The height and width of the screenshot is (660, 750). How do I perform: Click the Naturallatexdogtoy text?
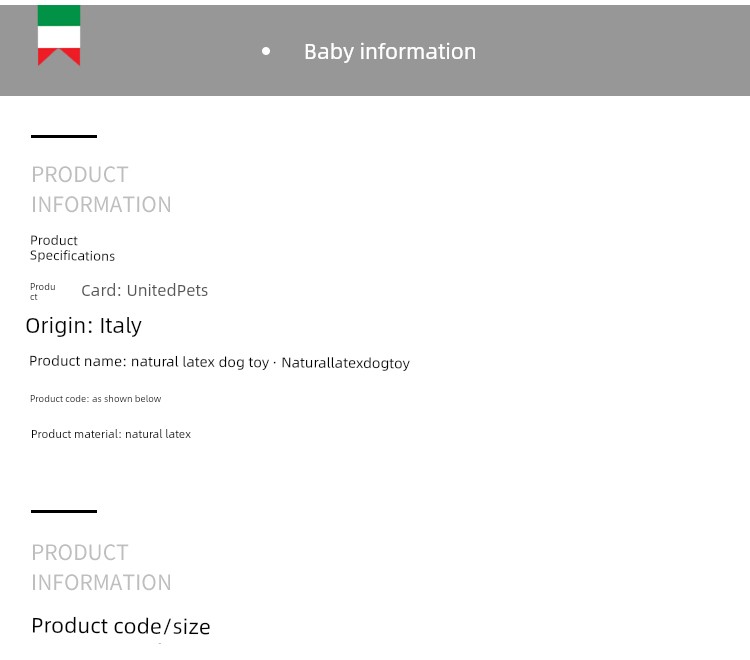(345, 363)
